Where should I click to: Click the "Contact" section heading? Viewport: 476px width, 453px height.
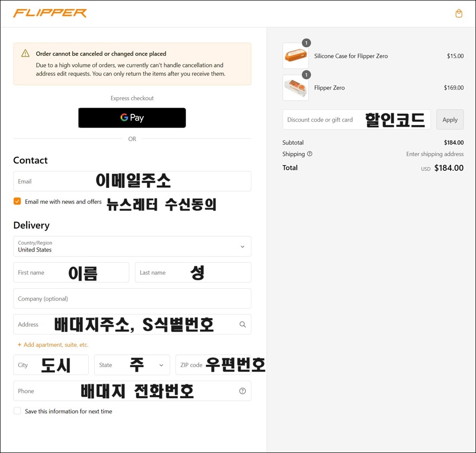30,160
